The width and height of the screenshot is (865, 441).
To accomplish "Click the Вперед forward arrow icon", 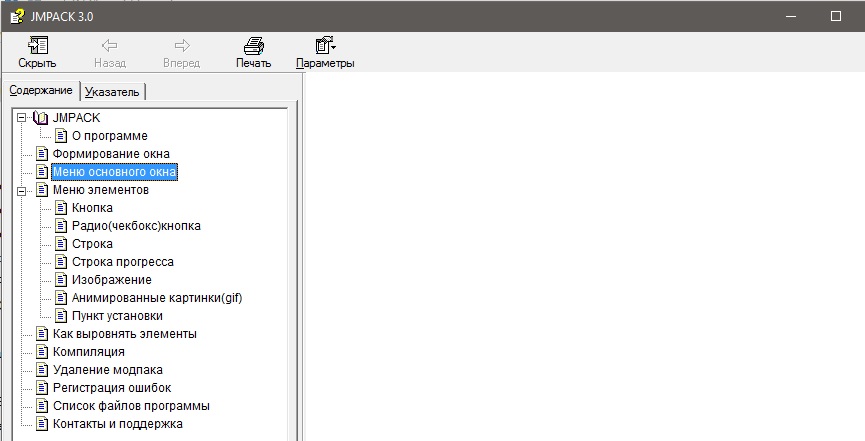I will click(181, 45).
